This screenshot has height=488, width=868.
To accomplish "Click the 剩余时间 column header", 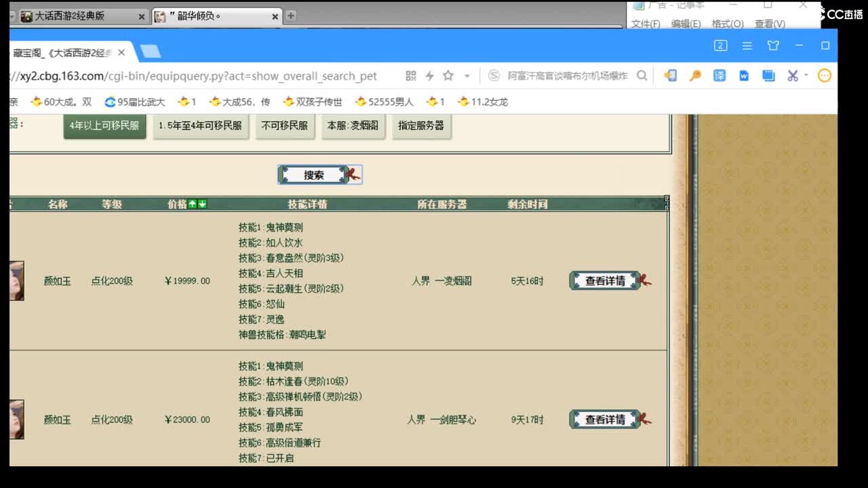I will point(528,204).
